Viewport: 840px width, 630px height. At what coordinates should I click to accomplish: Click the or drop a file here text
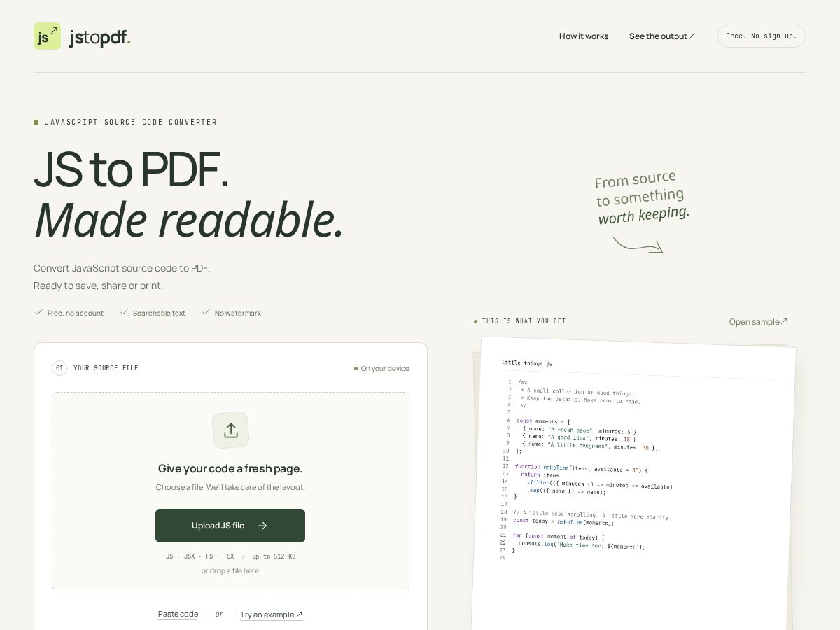coord(230,570)
